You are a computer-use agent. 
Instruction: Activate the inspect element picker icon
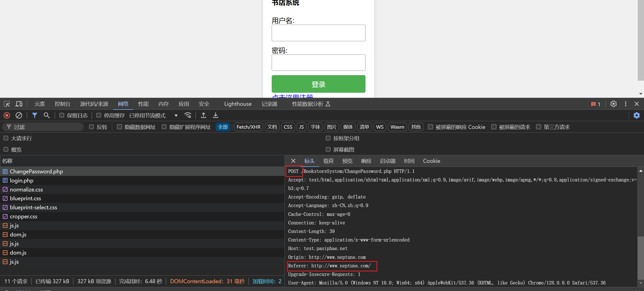coord(7,104)
